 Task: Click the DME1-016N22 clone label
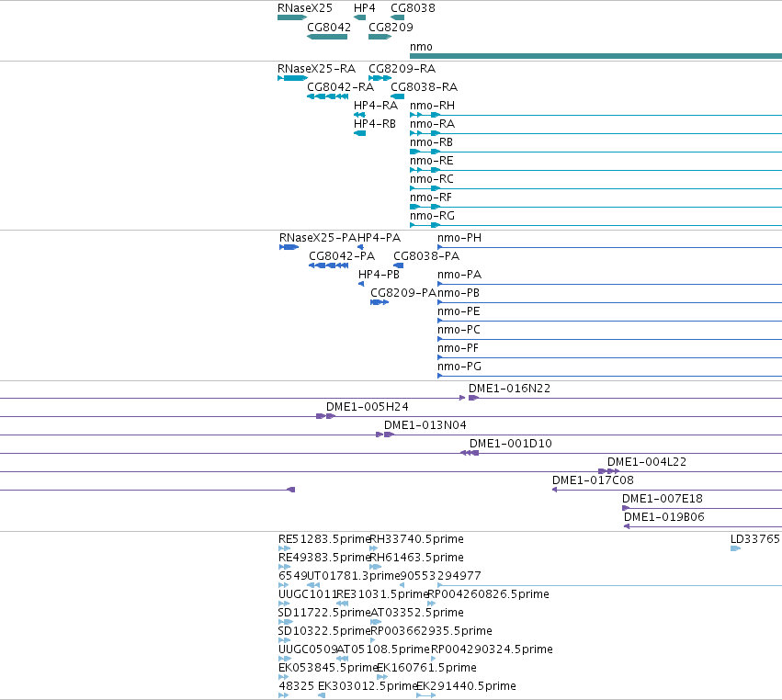coord(509,389)
